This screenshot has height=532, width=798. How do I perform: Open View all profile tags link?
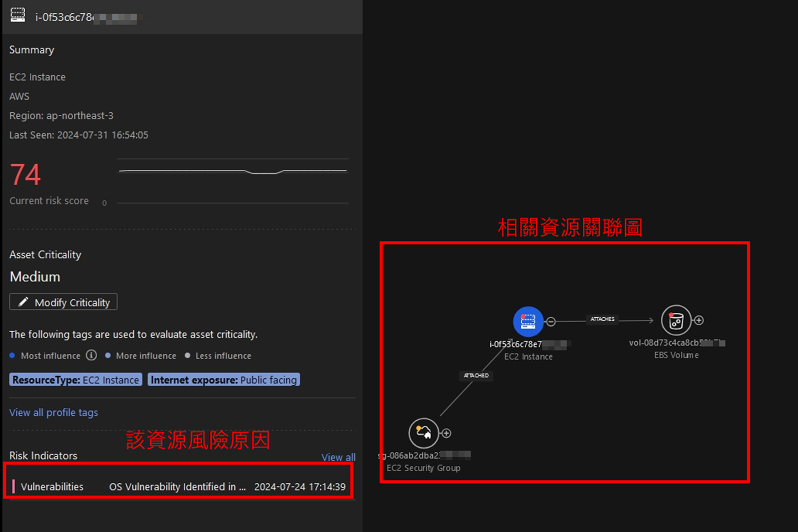click(x=53, y=412)
